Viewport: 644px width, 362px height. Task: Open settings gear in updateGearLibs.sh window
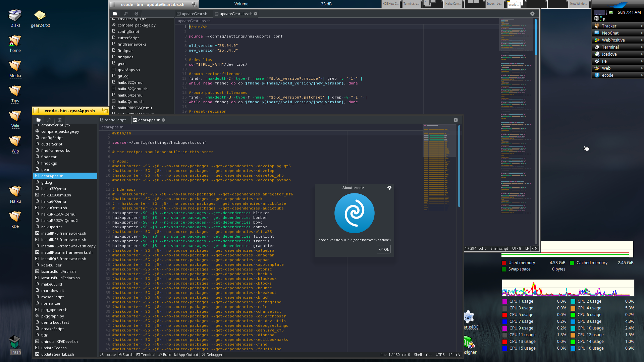(x=532, y=14)
